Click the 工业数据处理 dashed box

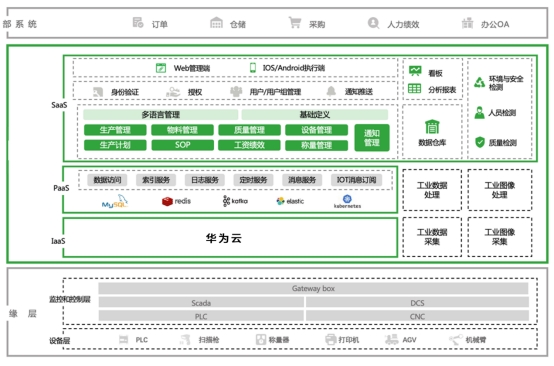pos(432,190)
